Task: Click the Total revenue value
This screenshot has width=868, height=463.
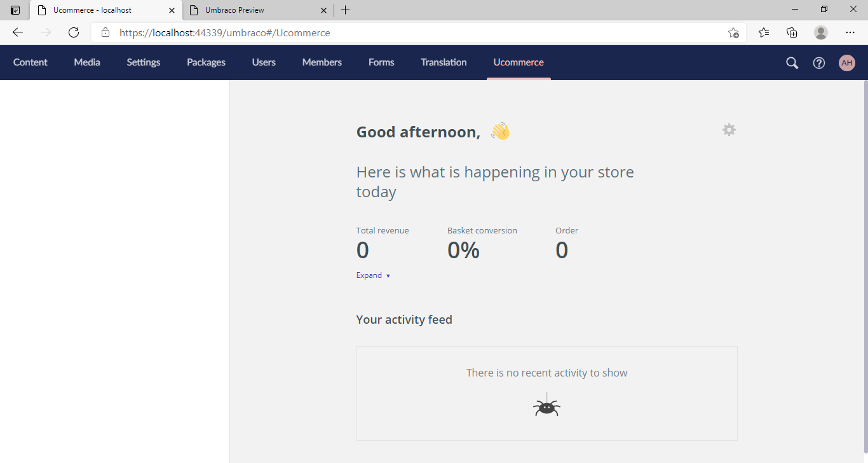Action: [362, 251]
